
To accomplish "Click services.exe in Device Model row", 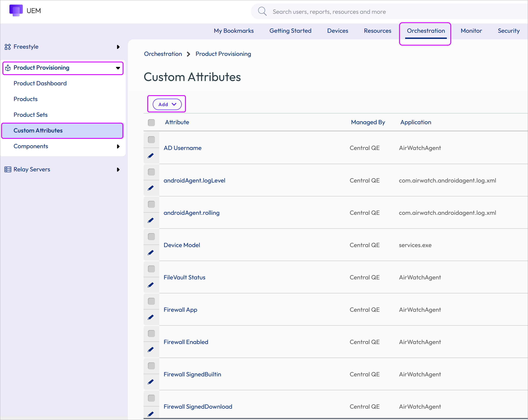I will click(415, 245).
